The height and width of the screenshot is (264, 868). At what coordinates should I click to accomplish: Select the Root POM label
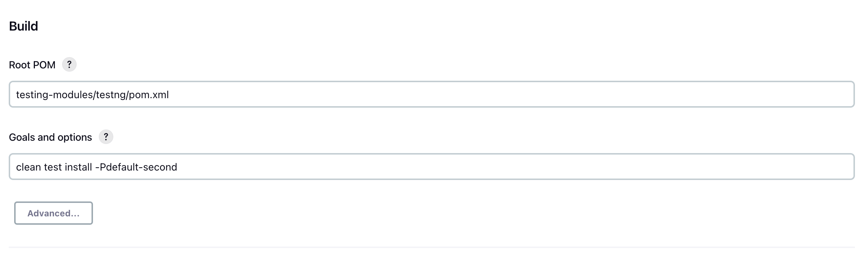32,64
